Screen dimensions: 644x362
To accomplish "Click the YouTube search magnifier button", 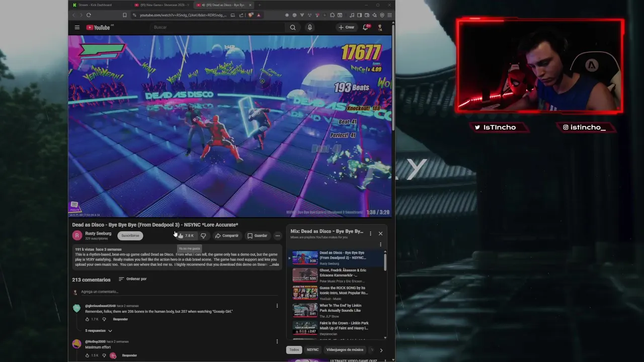I will [293, 27].
